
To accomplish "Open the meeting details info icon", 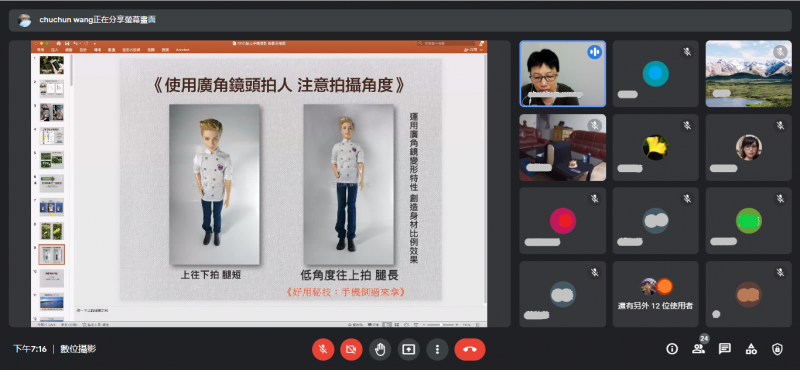I will click(x=672, y=349).
